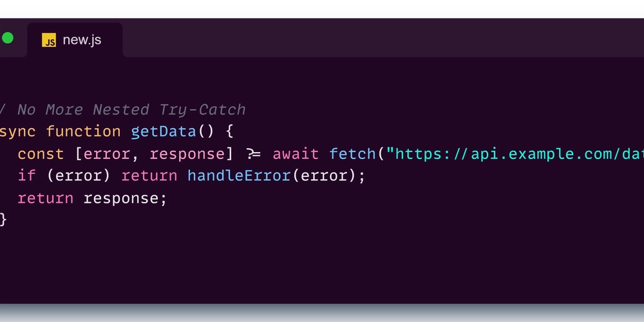This screenshot has width=644, height=322.
Task: Click the 'await' keyword
Action: 296,154
